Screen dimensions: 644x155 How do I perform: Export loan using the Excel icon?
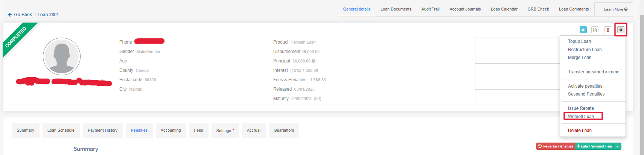point(595,30)
